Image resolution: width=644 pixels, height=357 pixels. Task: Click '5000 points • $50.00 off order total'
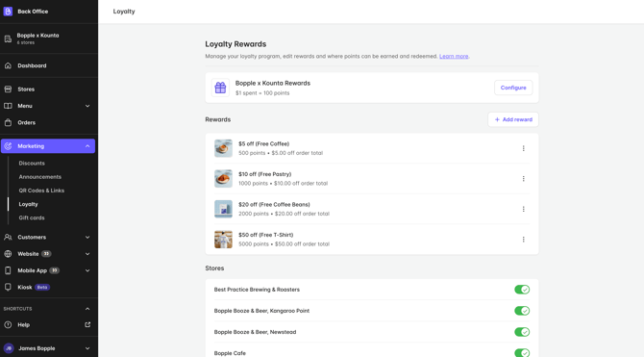coord(285,243)
